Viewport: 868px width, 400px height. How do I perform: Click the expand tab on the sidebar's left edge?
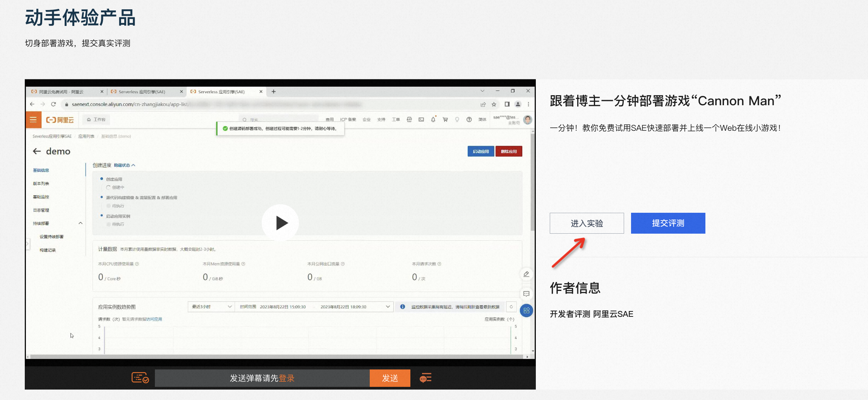point(27,244)
